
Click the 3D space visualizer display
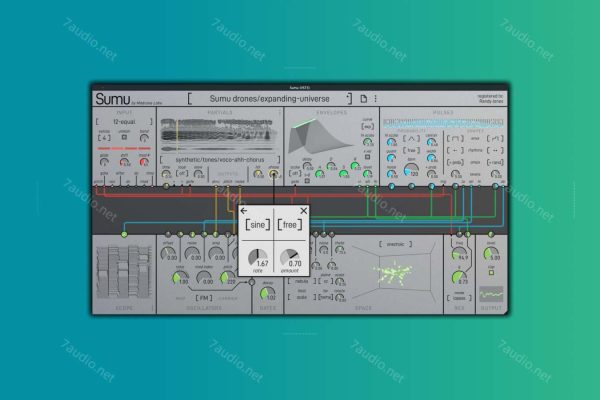(395, 271)
